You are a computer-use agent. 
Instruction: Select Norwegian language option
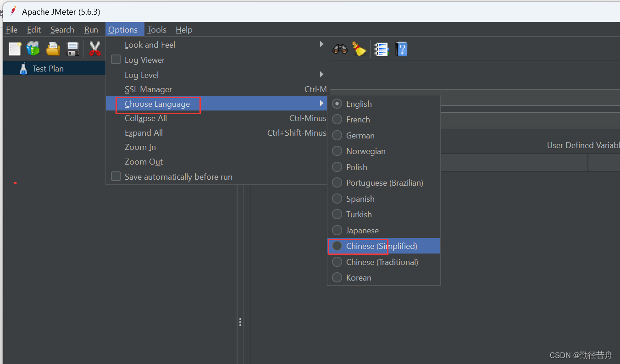click(x=384, y=151)
